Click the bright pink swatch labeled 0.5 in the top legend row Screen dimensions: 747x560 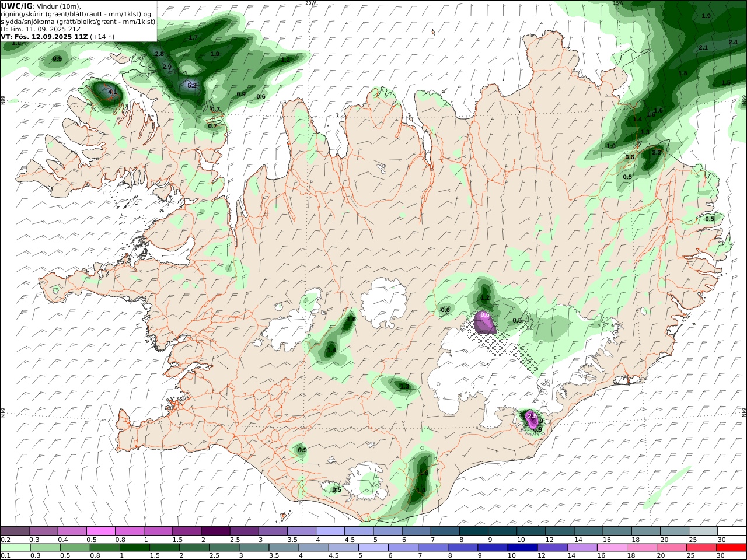pos(100,531)
